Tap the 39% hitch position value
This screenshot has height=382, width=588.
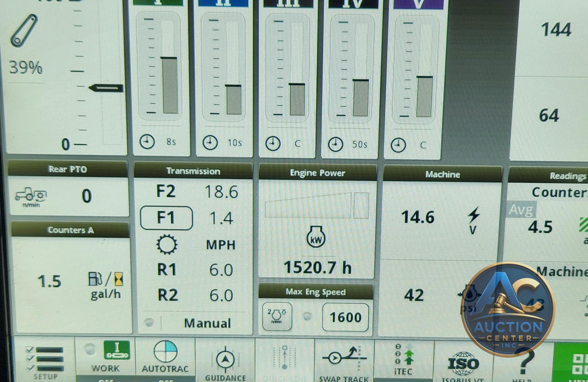[x=26, y=67]
